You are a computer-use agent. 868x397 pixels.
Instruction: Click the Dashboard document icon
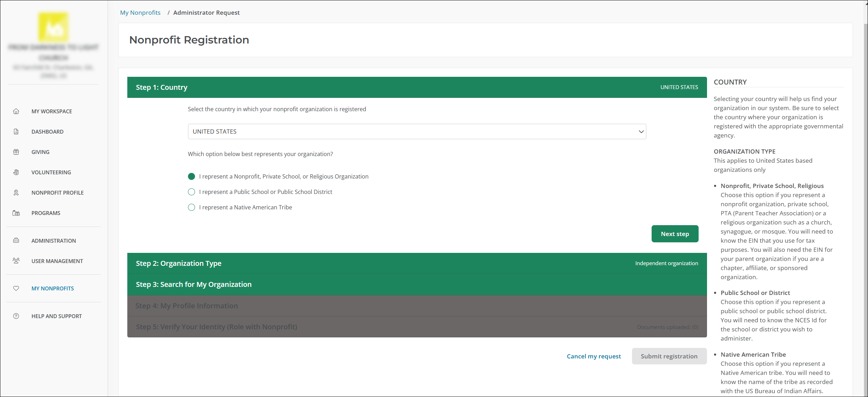coord(16,132)
